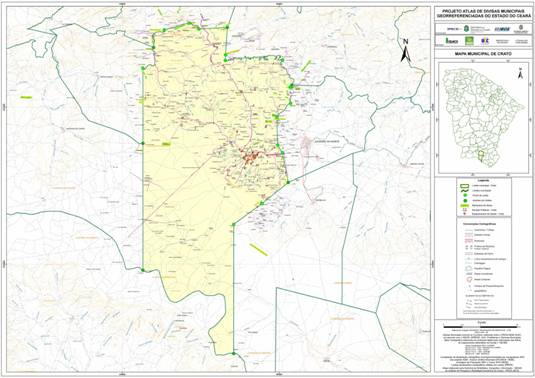
Task: Click the purple logo in the second logo row
Action: click(x=485, y=41)
